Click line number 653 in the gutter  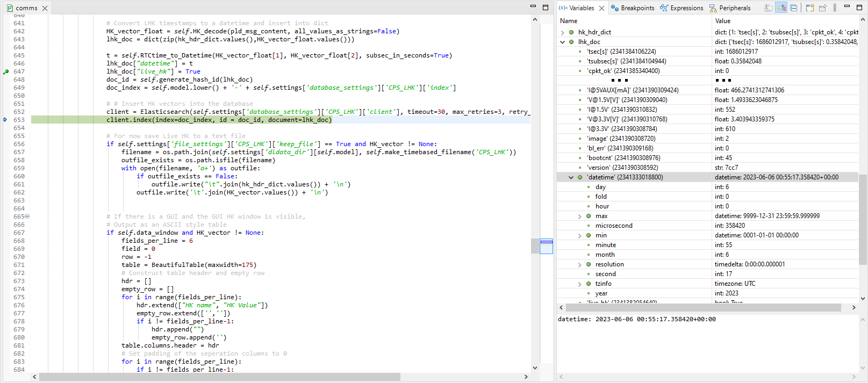click(19, 120)
